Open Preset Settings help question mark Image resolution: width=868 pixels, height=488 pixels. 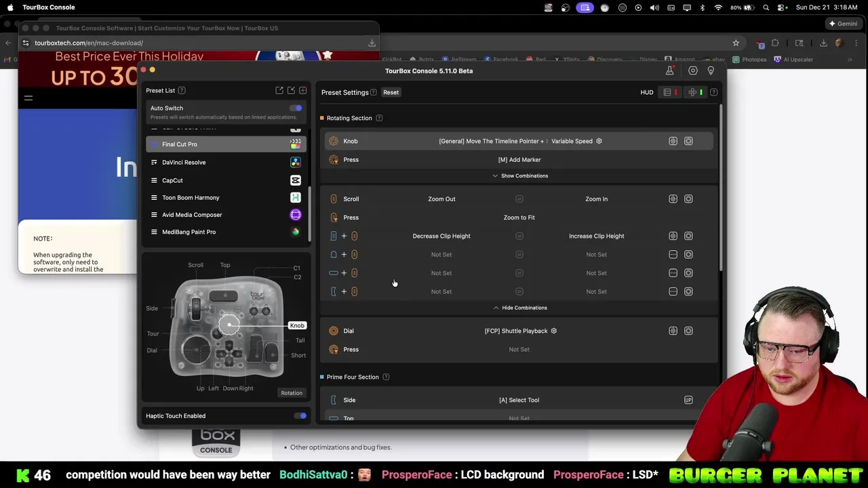(374, 92)
